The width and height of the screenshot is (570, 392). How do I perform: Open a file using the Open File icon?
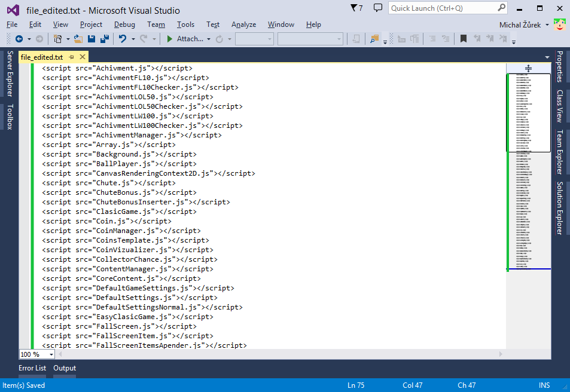(x=78, y=38)
